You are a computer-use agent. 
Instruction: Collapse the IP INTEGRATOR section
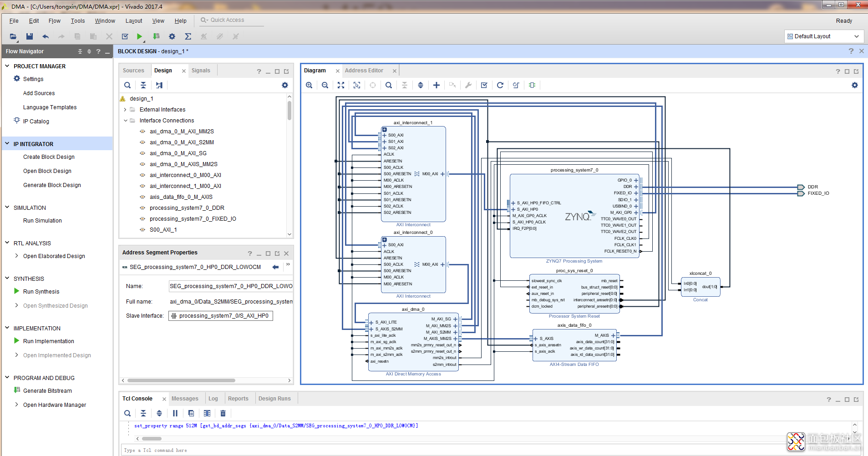[7, 144]
